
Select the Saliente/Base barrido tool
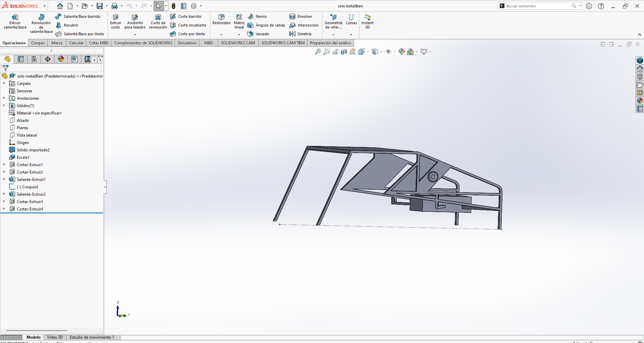78,16
